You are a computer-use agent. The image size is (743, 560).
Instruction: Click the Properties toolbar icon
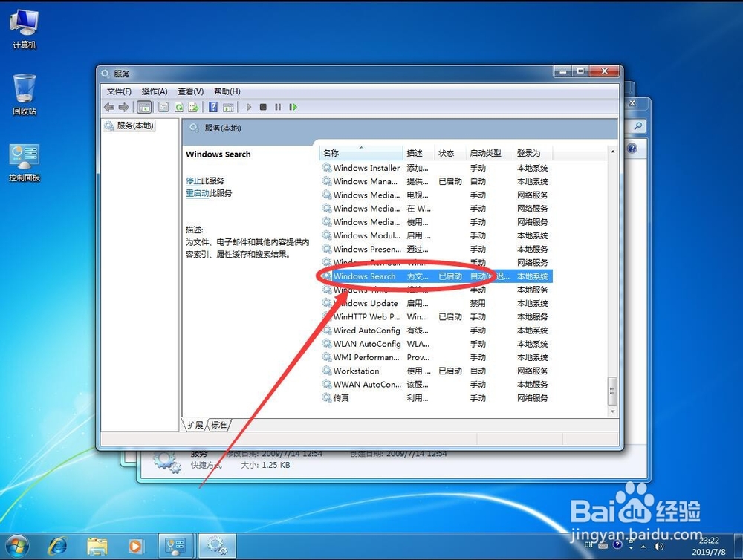click(x=162, y=107)
